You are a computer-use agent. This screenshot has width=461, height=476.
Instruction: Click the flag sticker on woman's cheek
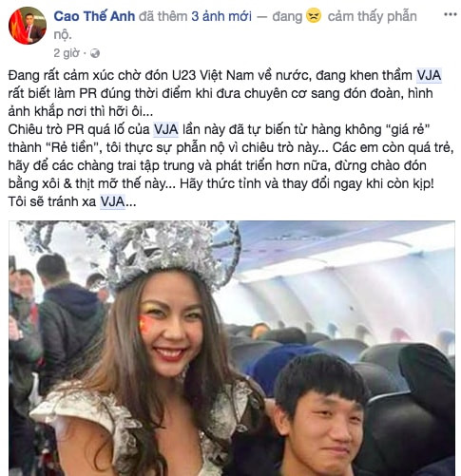pyautogui.click(x=145, y=325)
